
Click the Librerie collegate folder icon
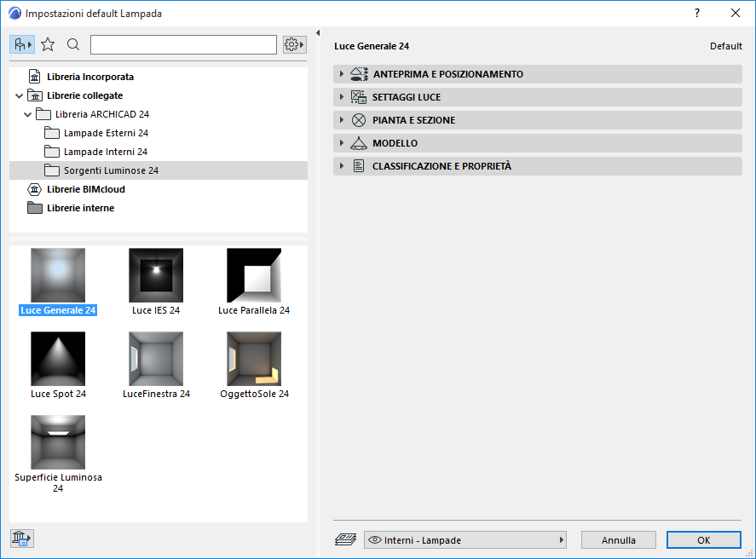coord(35,96)
